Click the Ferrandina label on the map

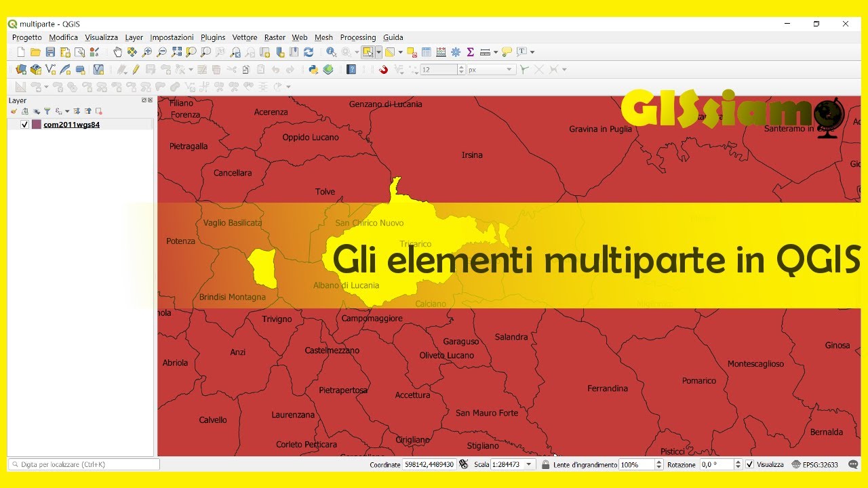608,388
